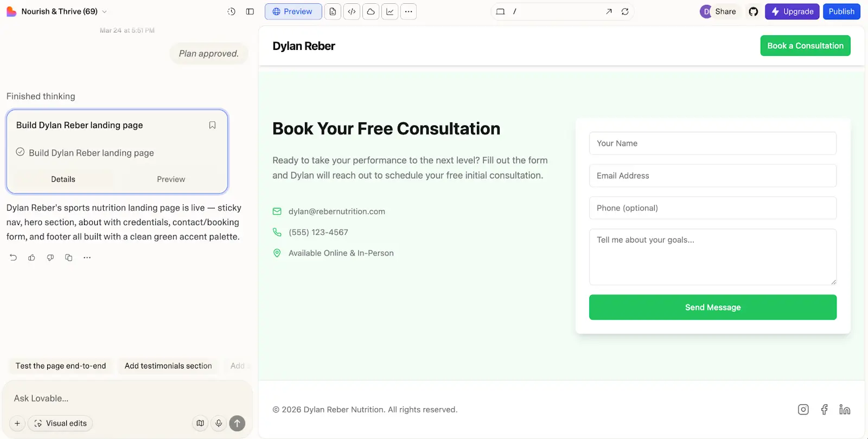Open the version history clock icon
868x439 pixels.
(232, 11)
